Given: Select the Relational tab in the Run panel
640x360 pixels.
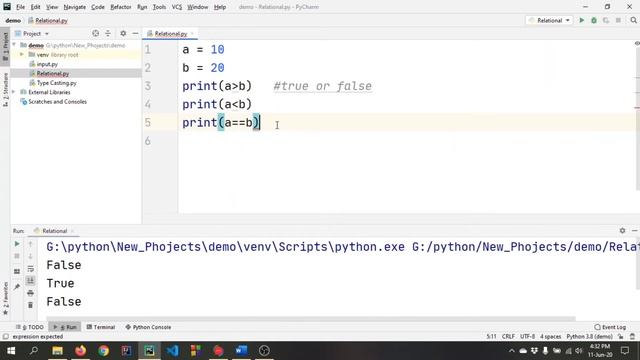Looking at the screenshot, I should 54,231.
